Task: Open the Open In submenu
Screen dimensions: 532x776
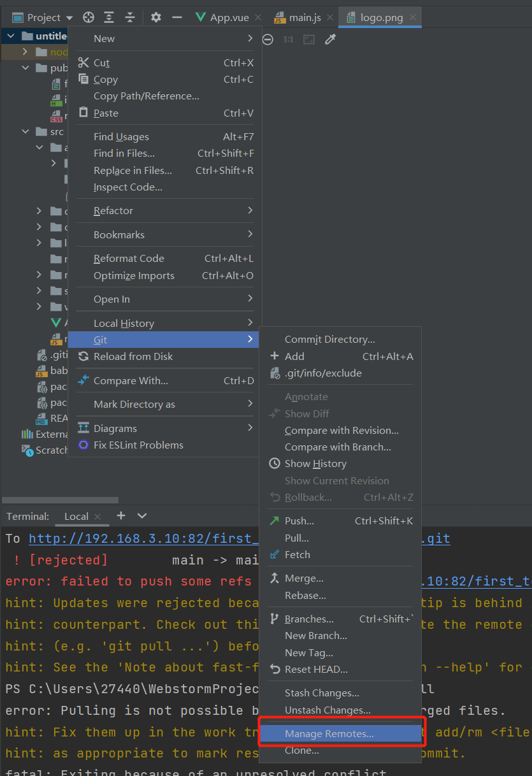Action: point(164,299)
